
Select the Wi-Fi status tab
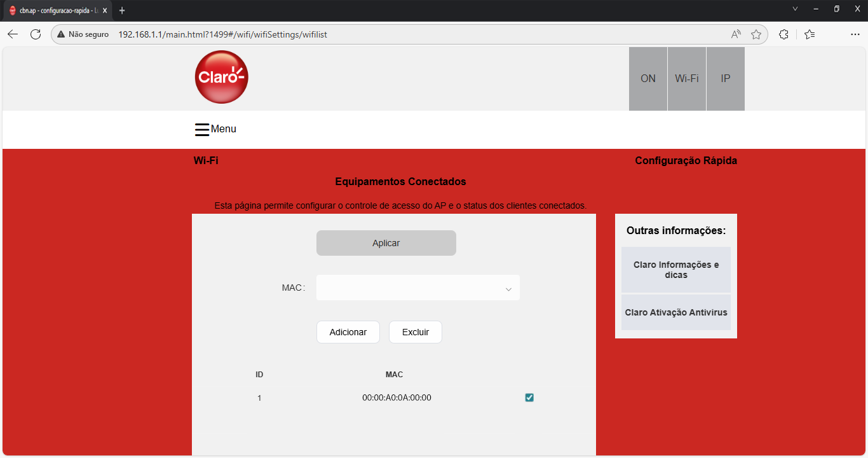(686, 79)
